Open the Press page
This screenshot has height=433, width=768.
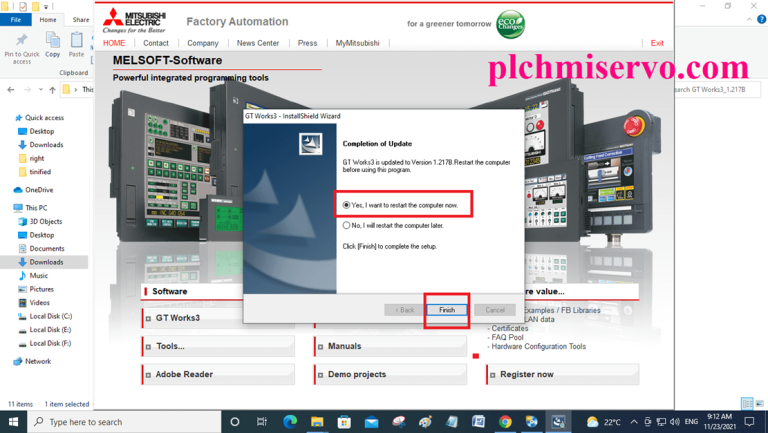307,43
